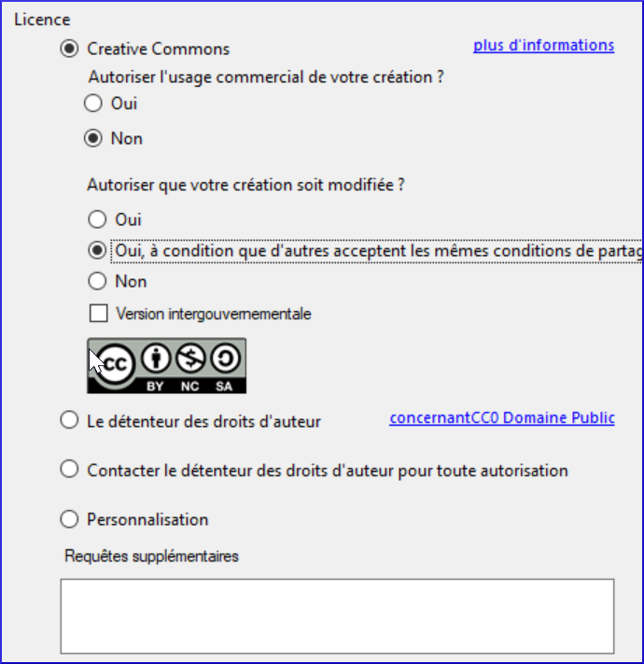Select Oui to allow modifications
The image size is (644, 664).
(x=97, y=219)
